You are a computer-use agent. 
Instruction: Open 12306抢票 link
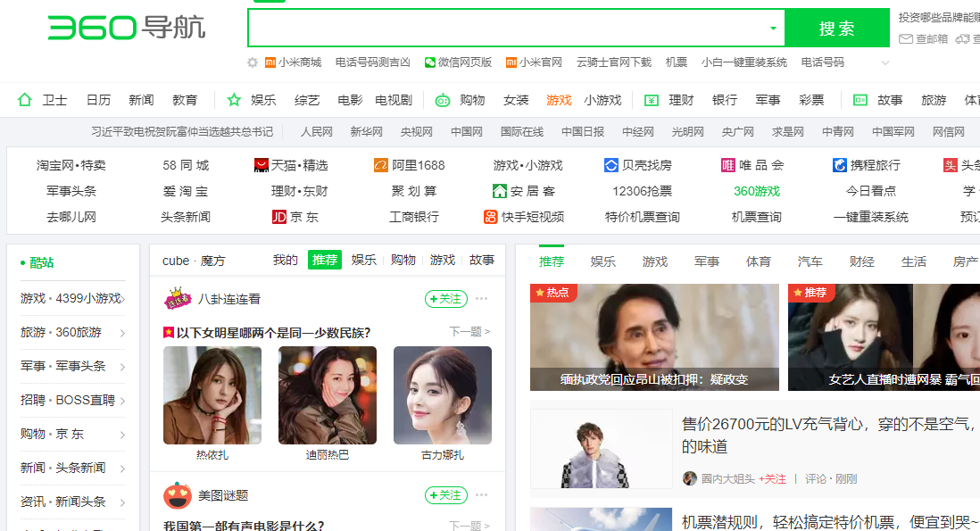coord(642,191)
